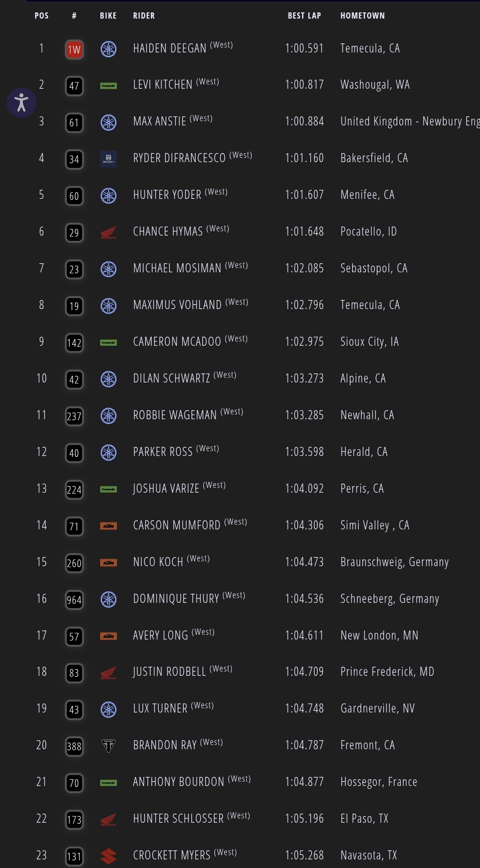Select Cameron McAdoo's rider name
The height and width of the screenshot is (868, 480).
(177, 342)
